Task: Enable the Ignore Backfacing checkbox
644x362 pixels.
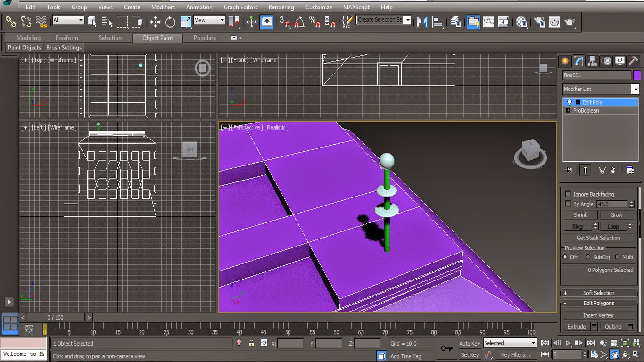Action: (x=568, y=194)
